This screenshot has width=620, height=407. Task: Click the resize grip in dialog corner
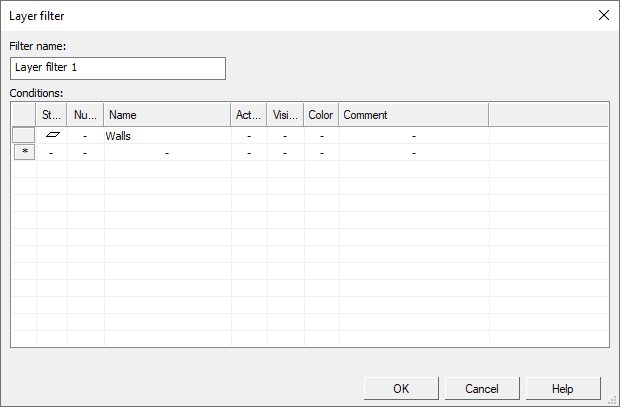click(x=612, y=399)
